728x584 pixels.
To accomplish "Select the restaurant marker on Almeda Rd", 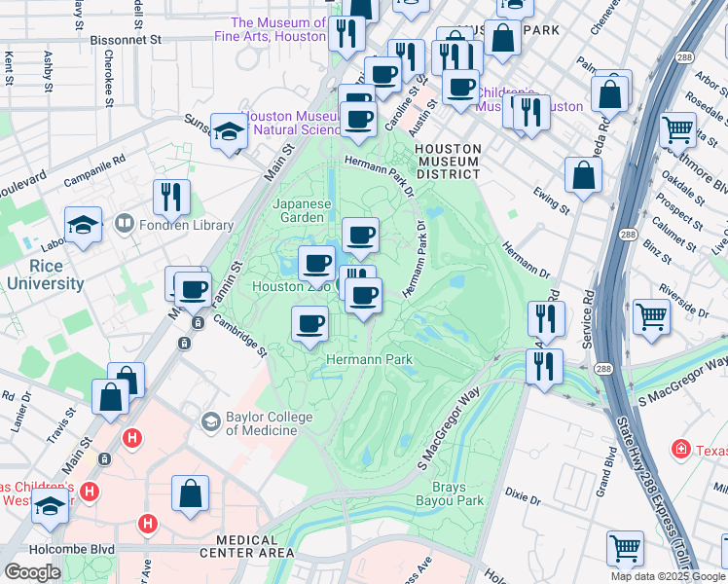I will point(546,320).
